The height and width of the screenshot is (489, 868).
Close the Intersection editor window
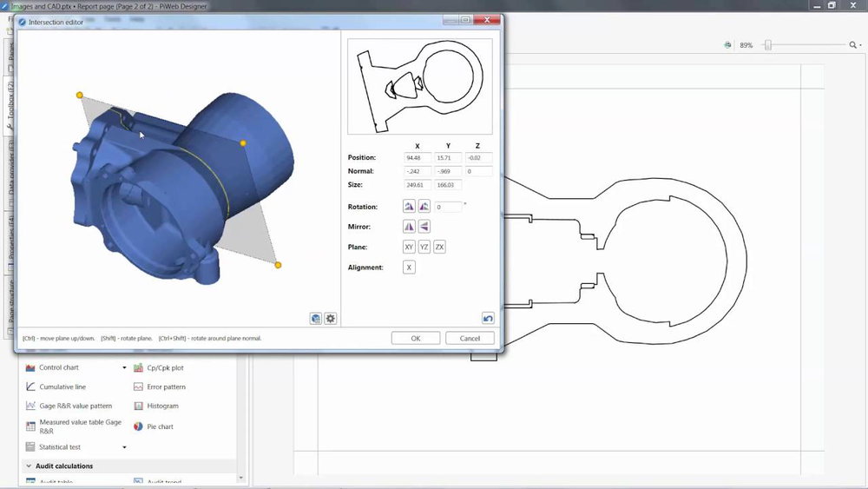[487, 20]
